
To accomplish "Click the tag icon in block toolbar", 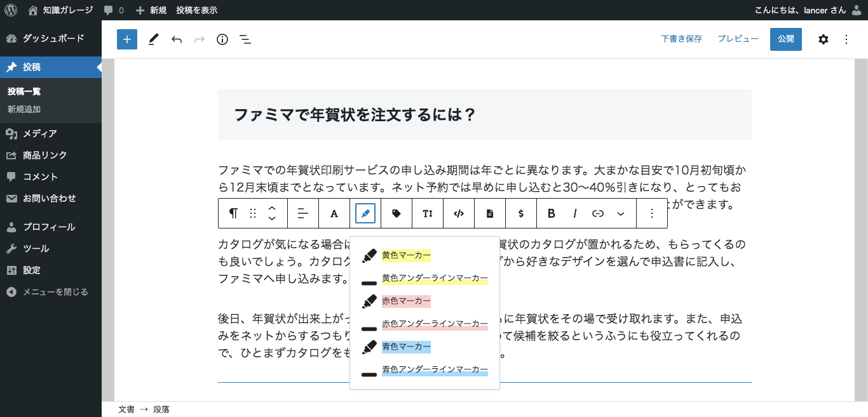I will pyautogui.click(x=397, y=213).
